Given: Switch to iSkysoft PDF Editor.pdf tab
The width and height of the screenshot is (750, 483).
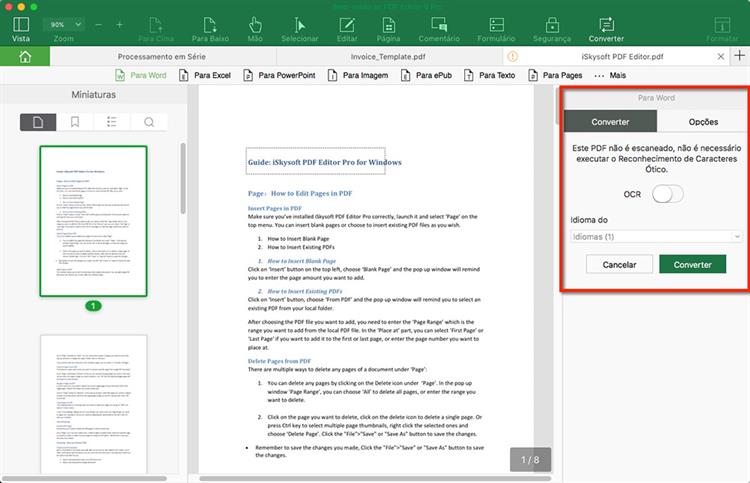Looking at the screenshot, I should coord(622,56).
